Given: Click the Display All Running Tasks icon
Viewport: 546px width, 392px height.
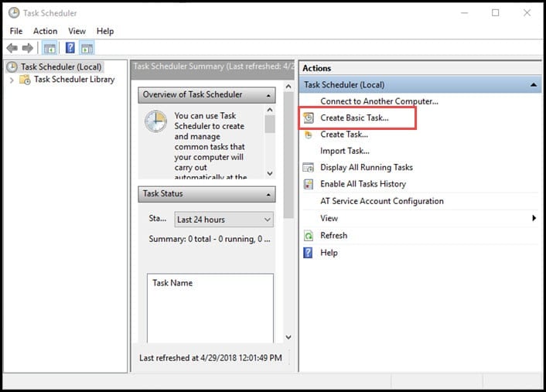Looking at the screenshot, I should [309, 168].
